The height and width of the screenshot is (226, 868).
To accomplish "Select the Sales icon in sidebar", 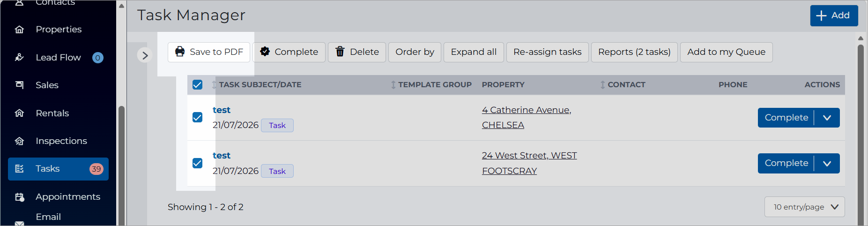I will [19, 85].
